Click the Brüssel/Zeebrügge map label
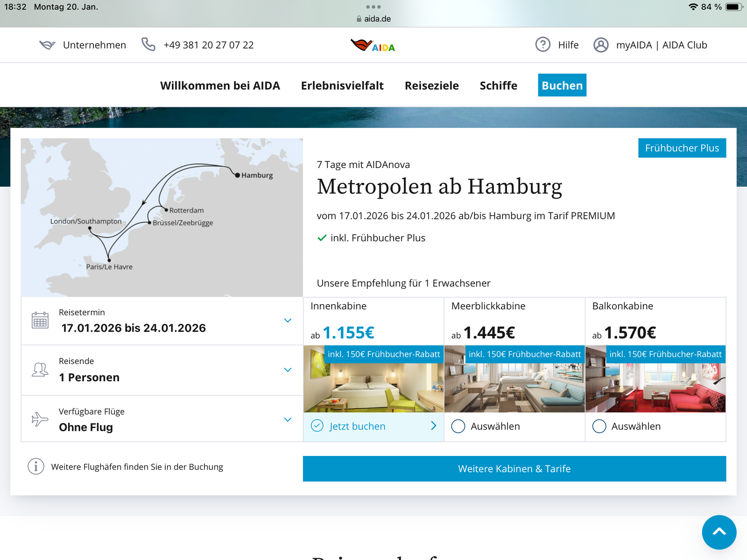 (183, 223)
